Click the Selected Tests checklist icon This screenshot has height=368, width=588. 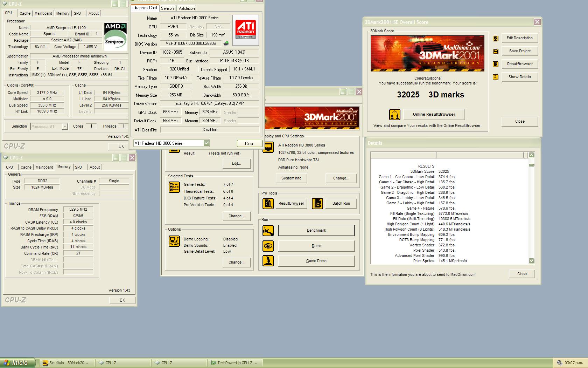click(174, 188)
